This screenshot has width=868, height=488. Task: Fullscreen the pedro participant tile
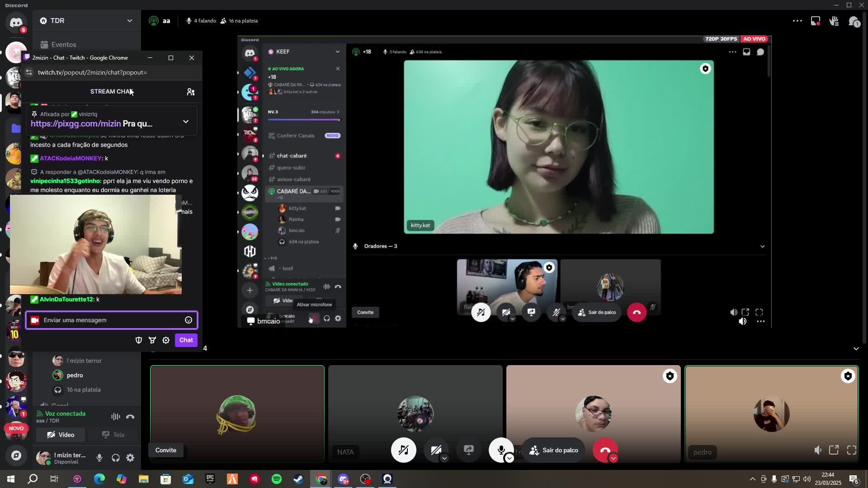click(x=852, y=450)
